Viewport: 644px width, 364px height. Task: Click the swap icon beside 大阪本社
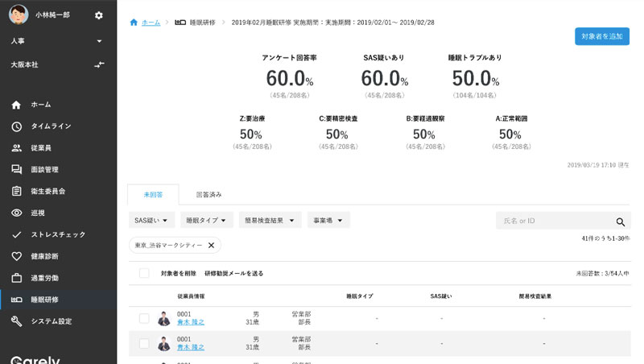click(99, 64)
